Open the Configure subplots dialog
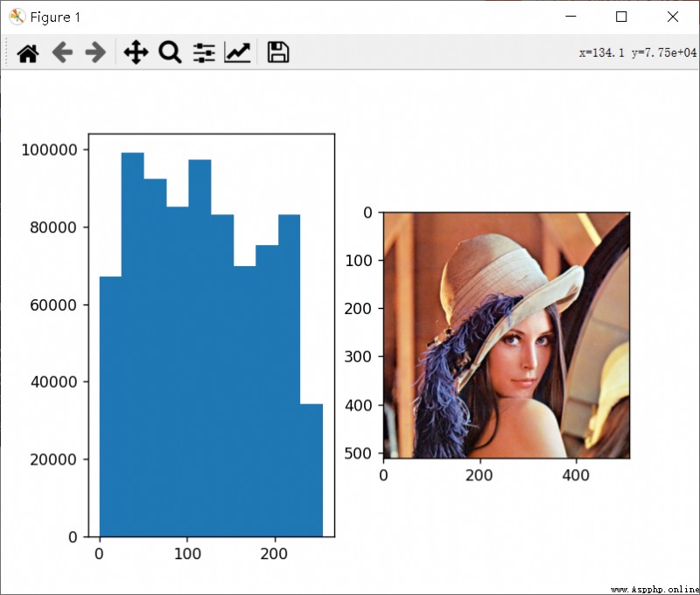Screen dimensions: 700x595 [x=204, y=52]
